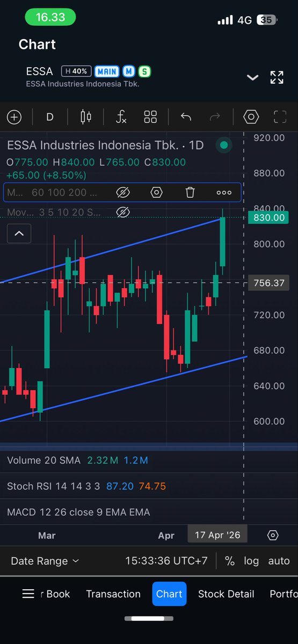298x644 pixels.
Task: Switch to the Portfolio tab
Action: [x=284, y=594]
